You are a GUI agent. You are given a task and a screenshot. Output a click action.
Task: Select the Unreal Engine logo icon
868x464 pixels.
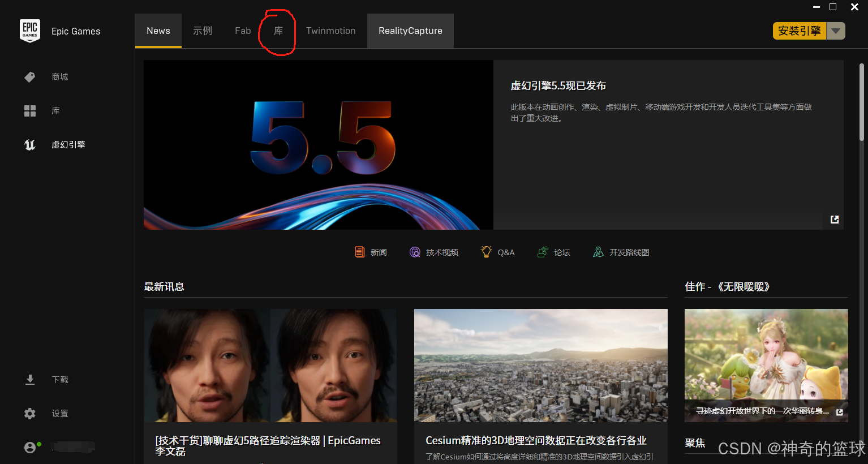coord(30,145)
